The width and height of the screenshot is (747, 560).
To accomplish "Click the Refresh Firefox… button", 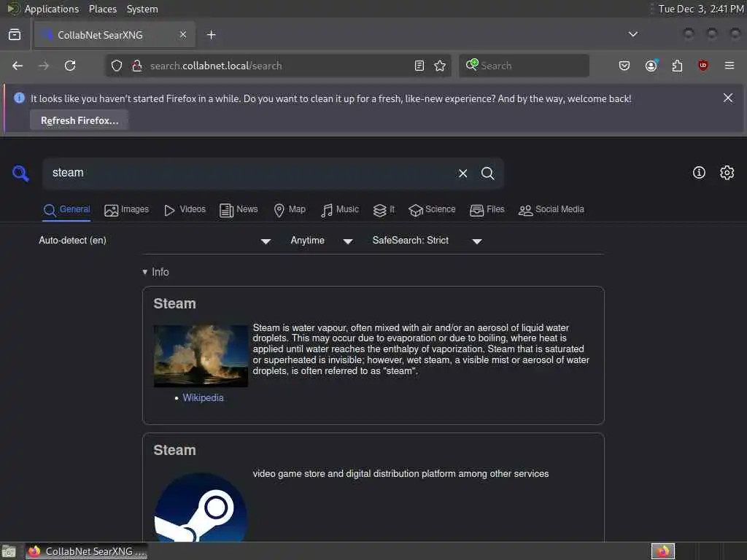I will (79, 120).
